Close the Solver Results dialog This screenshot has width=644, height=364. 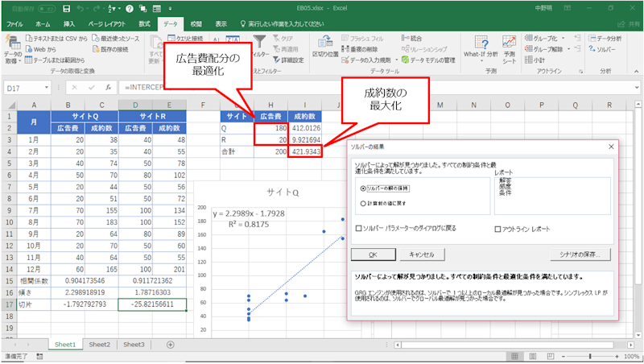pyautogui.click(x=611, y=147)
